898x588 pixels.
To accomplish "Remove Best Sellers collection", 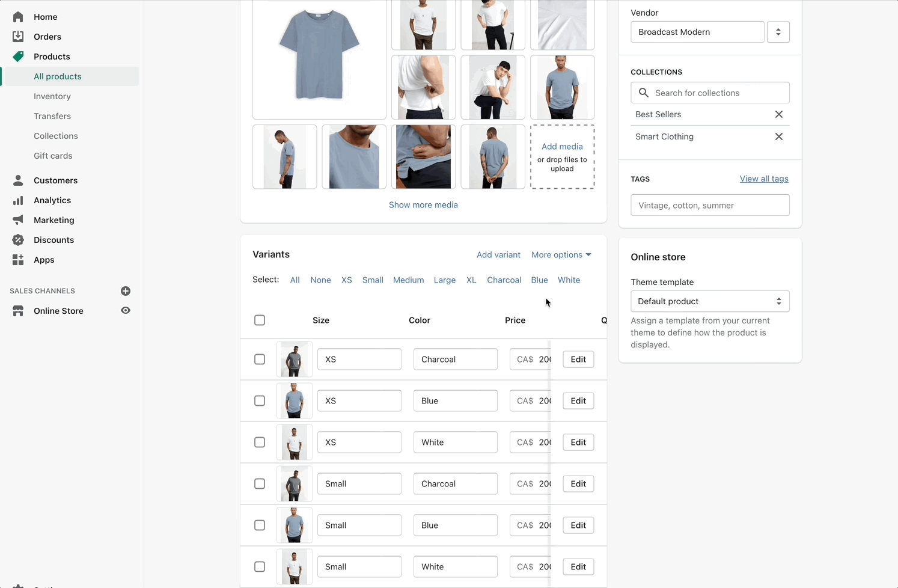I will [x=778, y=114].
